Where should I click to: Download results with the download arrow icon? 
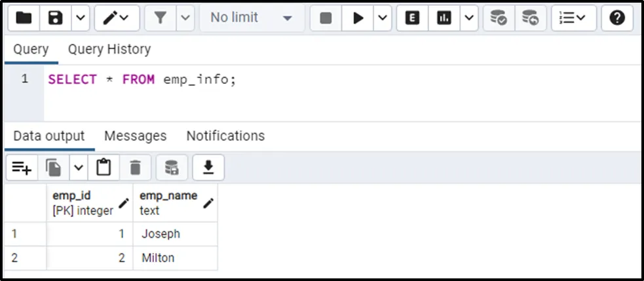tap(208, 168)
